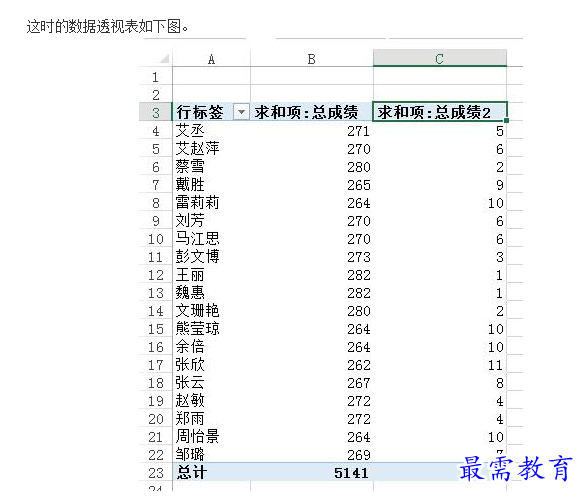Select row 2 header
This screenshot has width=581, height=500.
click(156, 95)
